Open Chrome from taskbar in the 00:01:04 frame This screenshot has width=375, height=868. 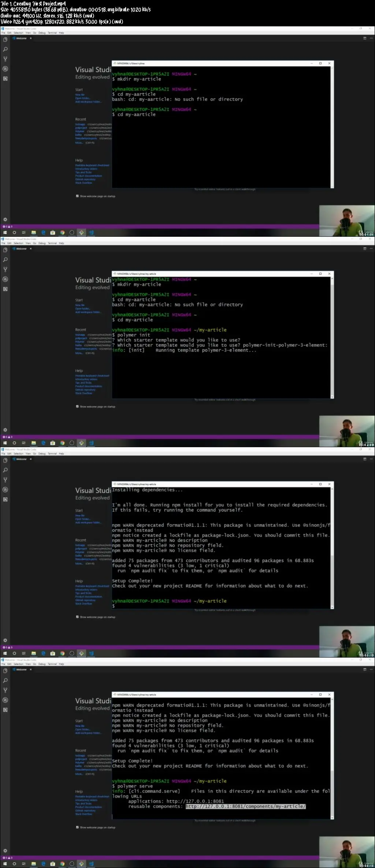(62, 232)
